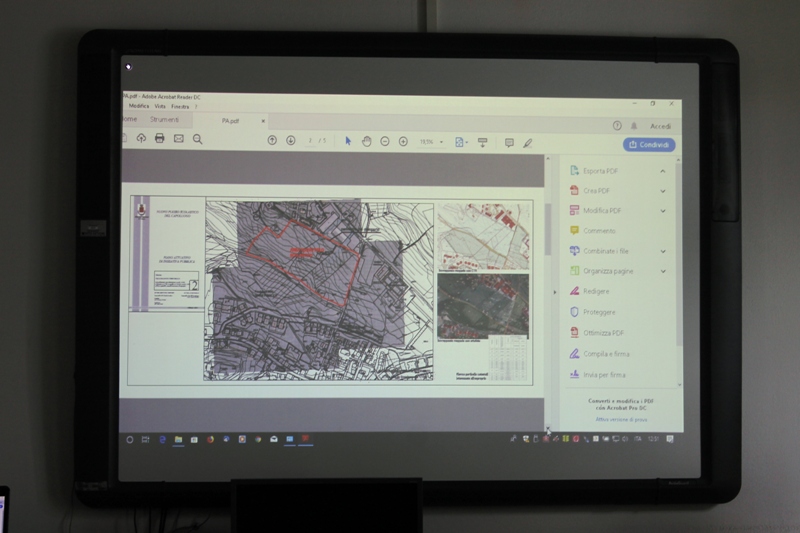Click the Combinate i file icon
This screenshot has height=533, width=800.
(574, 250)
